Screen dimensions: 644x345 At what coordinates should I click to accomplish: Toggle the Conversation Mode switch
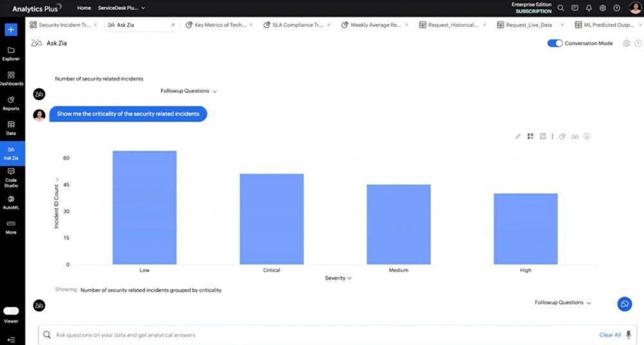554,43
